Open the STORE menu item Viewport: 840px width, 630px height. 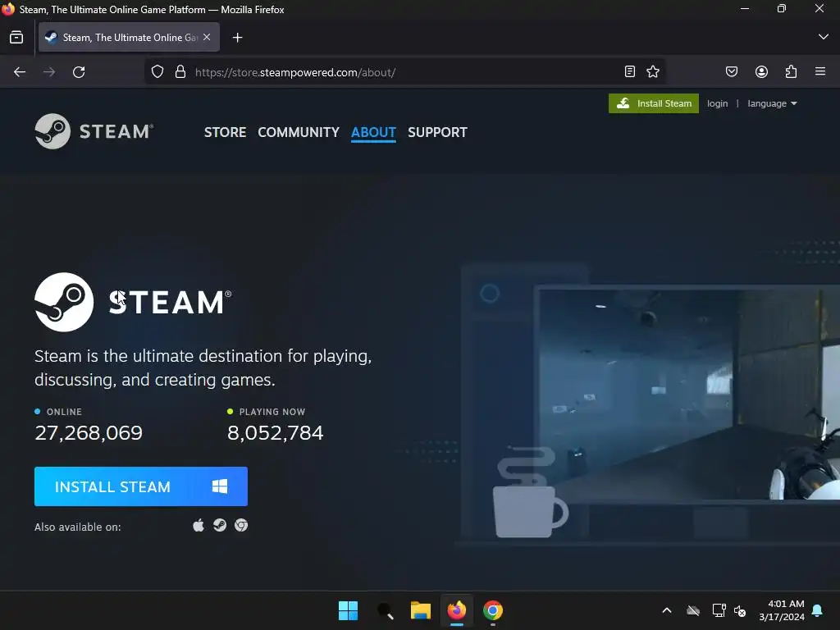tap(225, 132)
